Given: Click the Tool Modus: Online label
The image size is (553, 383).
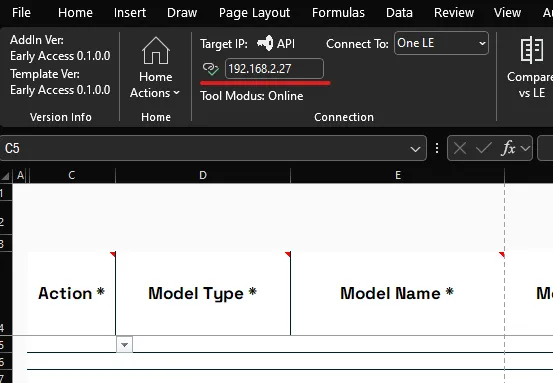Looking at the screenshot, I should [251, 96].
